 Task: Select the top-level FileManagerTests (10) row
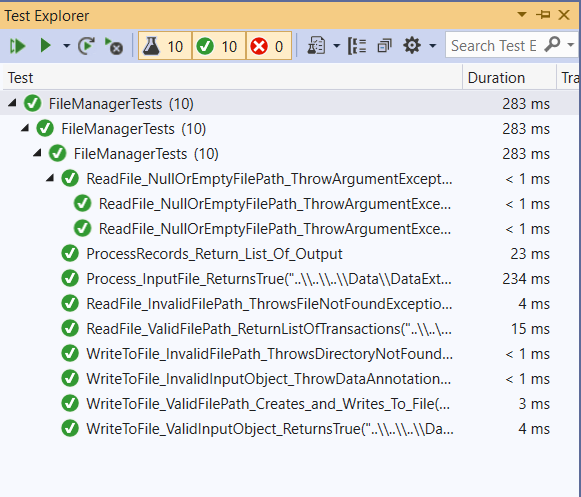pos(289,103)
